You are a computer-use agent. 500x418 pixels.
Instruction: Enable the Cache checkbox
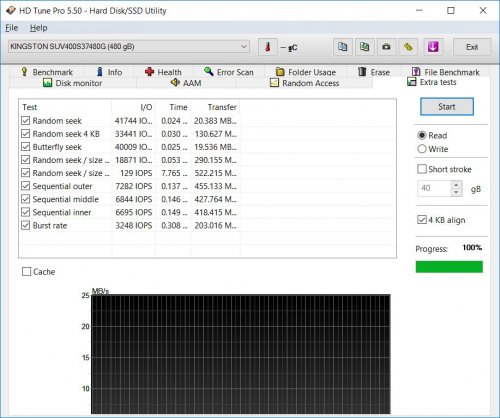pos(26,271)
